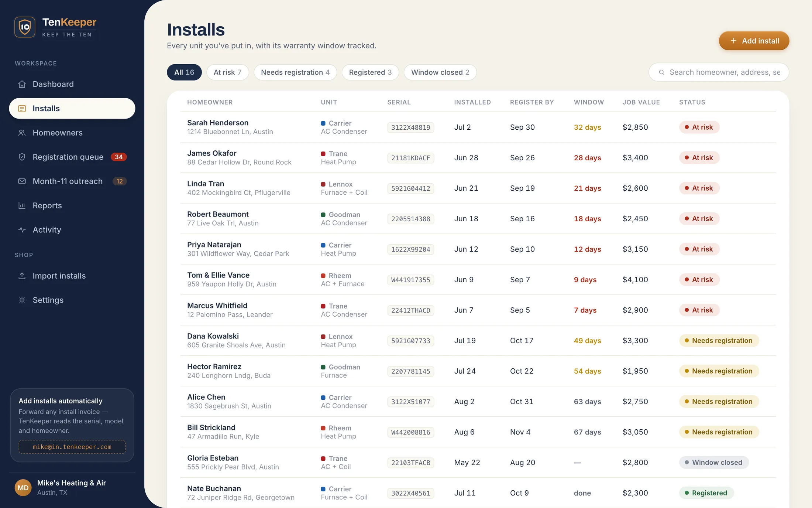This screenshot has height=508, width=812.
Task: Select the All 16 filter tab
Action: 184,72
